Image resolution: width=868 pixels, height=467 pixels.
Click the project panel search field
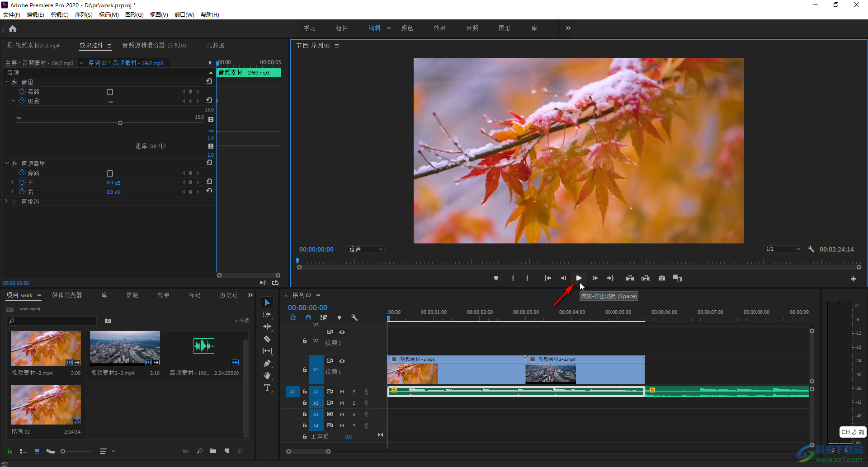click(x=52, y=321)
